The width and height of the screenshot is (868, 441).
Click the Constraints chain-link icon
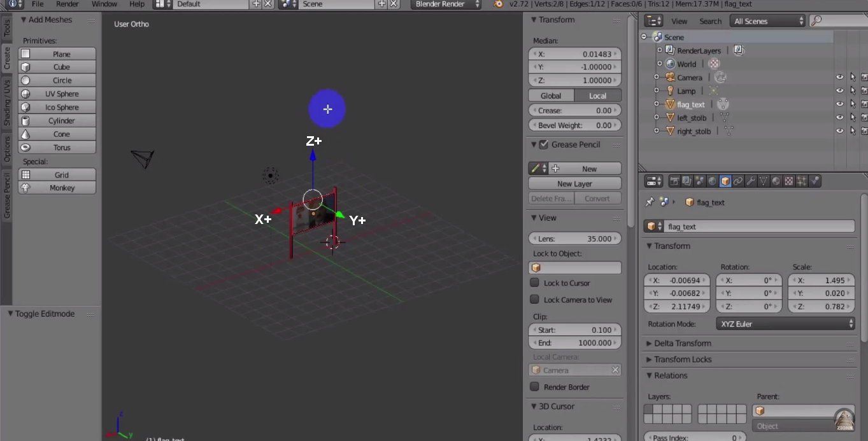click(738, 181)
